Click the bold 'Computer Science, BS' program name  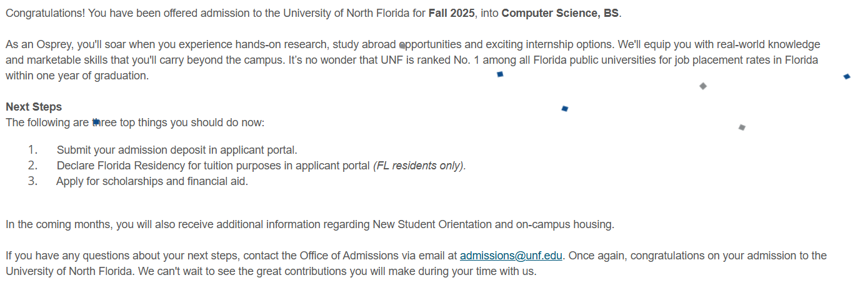click(x=560, y=13)
